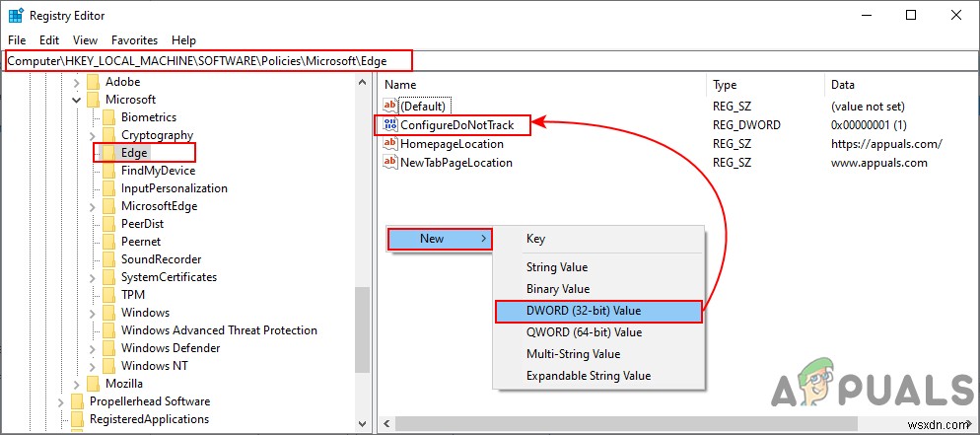The height and width of the screenshot is (435, 980).
Task: Open the Edit menu
Action: click(49, 40)
